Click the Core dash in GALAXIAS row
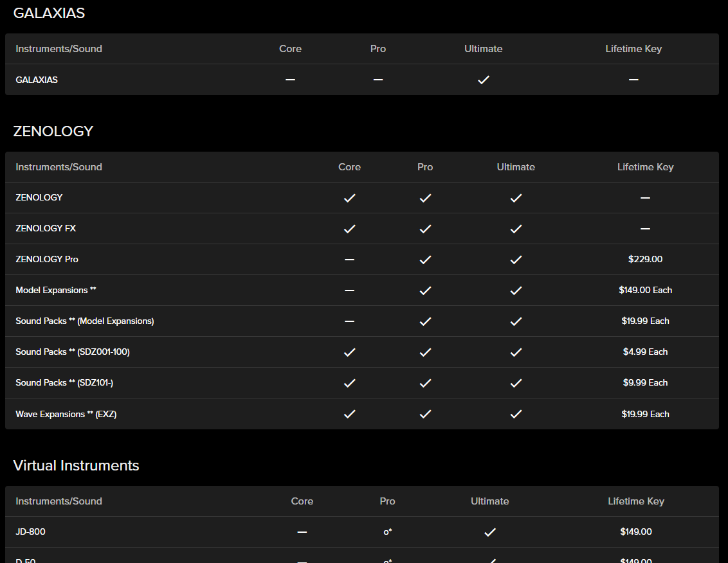Viewport: 728px width, 563px height. (290, 80)
